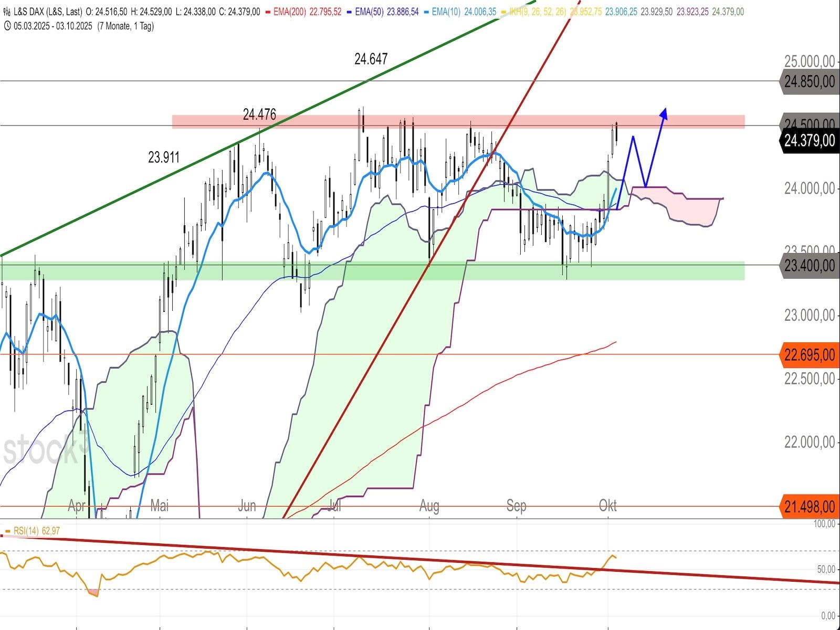
Task: Click the orange 21.498,00 price level tag
Action: [x=809, y=507]
